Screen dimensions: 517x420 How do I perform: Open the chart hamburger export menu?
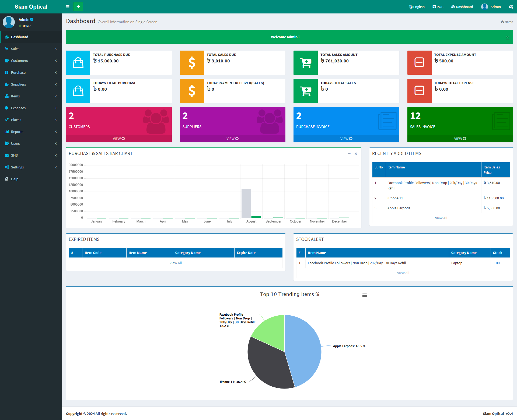point(364,295)
